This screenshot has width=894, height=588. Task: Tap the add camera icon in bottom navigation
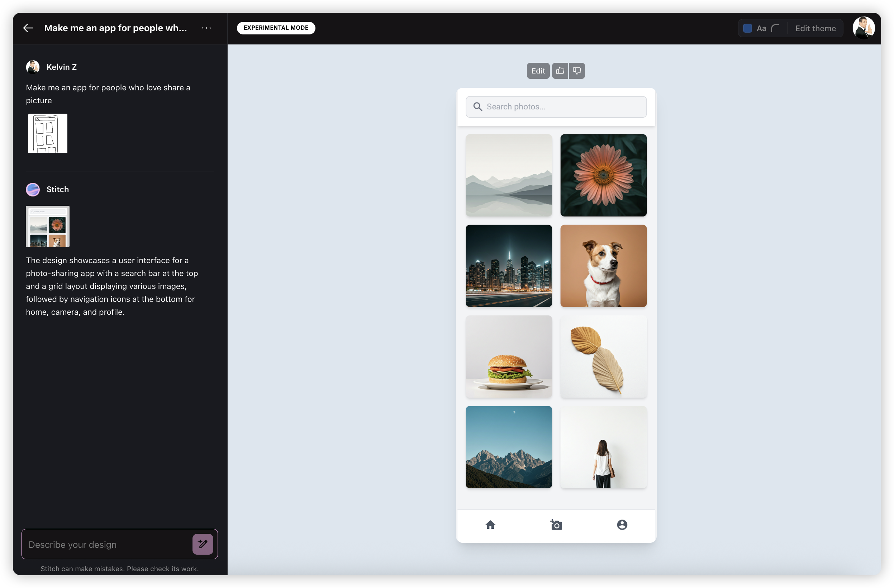[x=556, y=525]
